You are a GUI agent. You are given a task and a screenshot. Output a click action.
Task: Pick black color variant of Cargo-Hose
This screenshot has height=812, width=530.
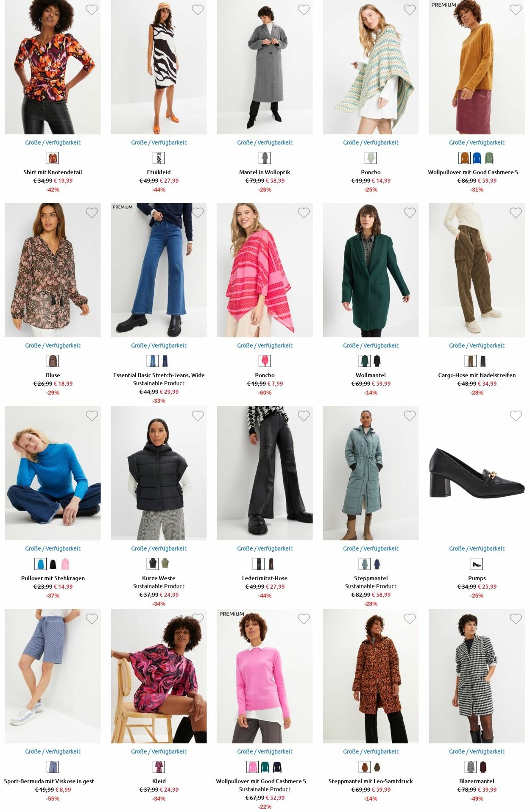pyautogui.click(x=483, y=361)
